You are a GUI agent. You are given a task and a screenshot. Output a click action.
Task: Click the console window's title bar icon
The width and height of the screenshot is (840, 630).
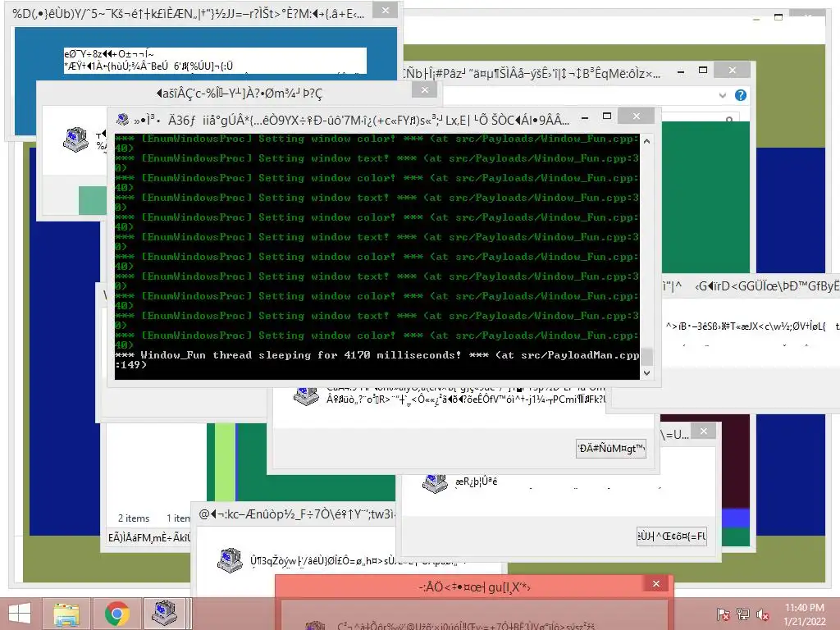[x=123, y=119]
